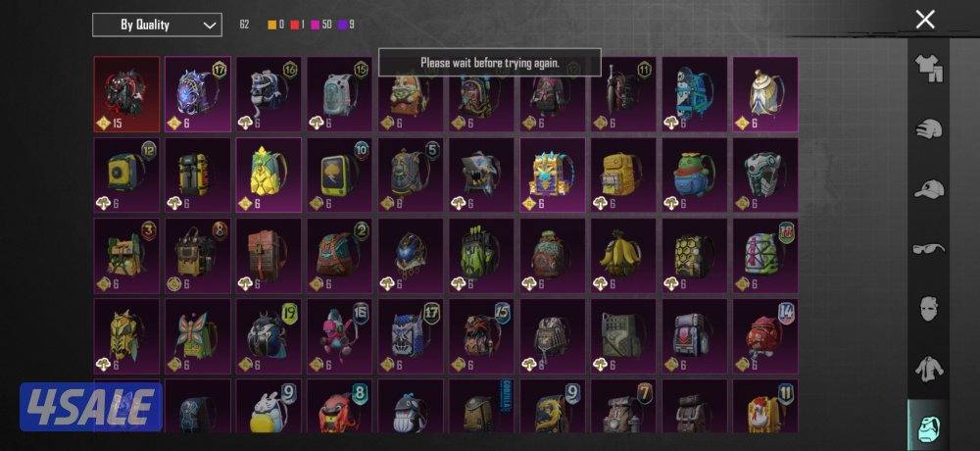Filter by the red quality swatch

pyautogui.click(x=294, y=25)
